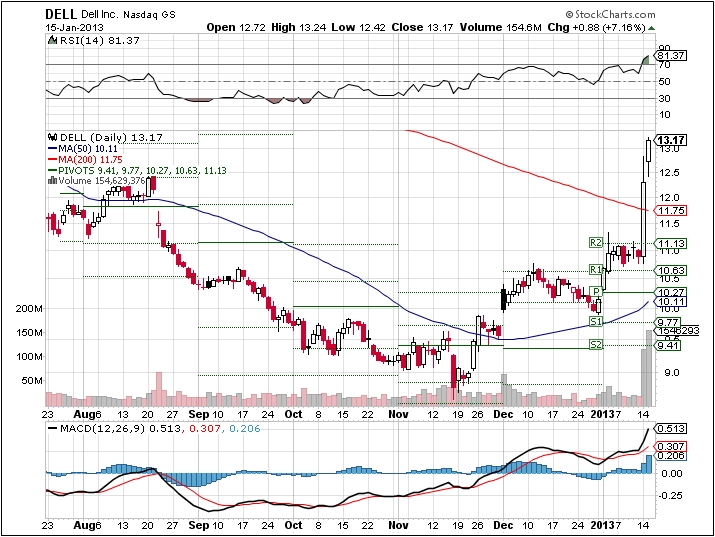Image resolution: width=715 pixels, height=537 pixels.
Task: Click the 'Volume 154.6M' value in header
Action: (501, 27)
